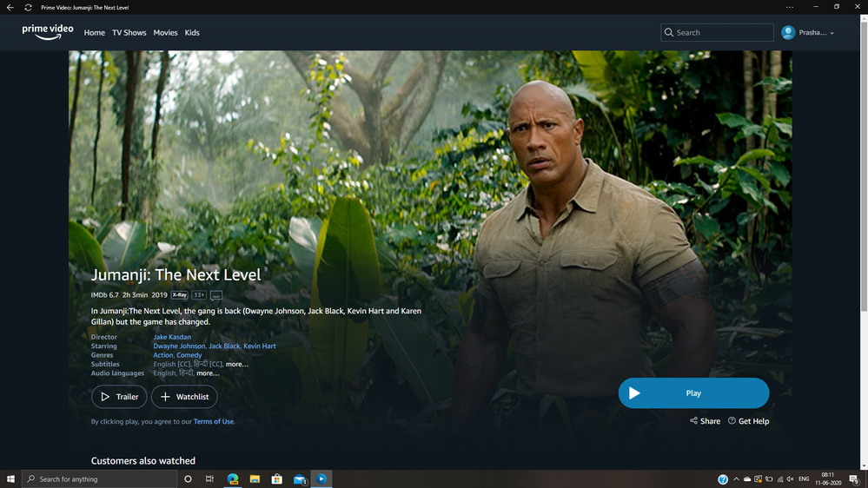Add movie to Watchlist
The image size is (868, 488).
click(x=184, y=397)
